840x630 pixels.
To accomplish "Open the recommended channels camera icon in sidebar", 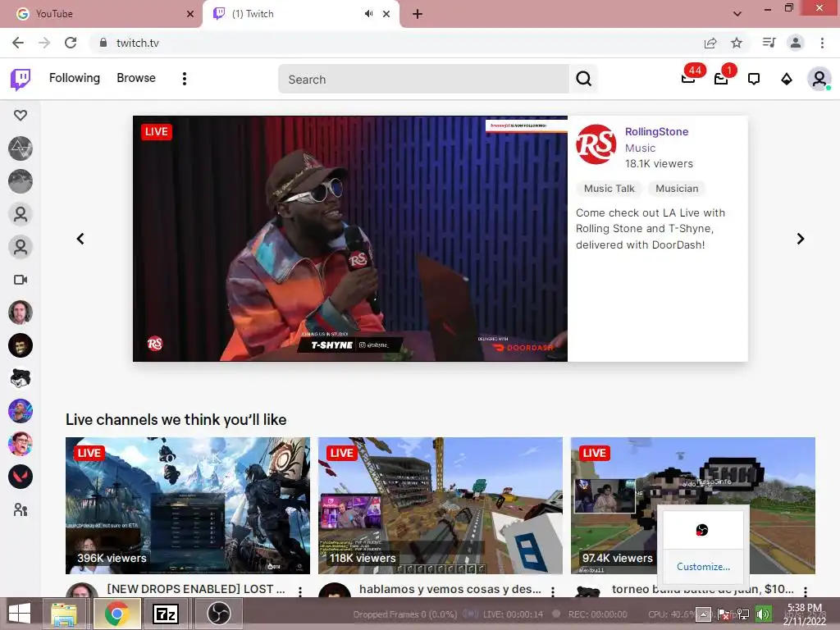I will (x=21, y=280).
